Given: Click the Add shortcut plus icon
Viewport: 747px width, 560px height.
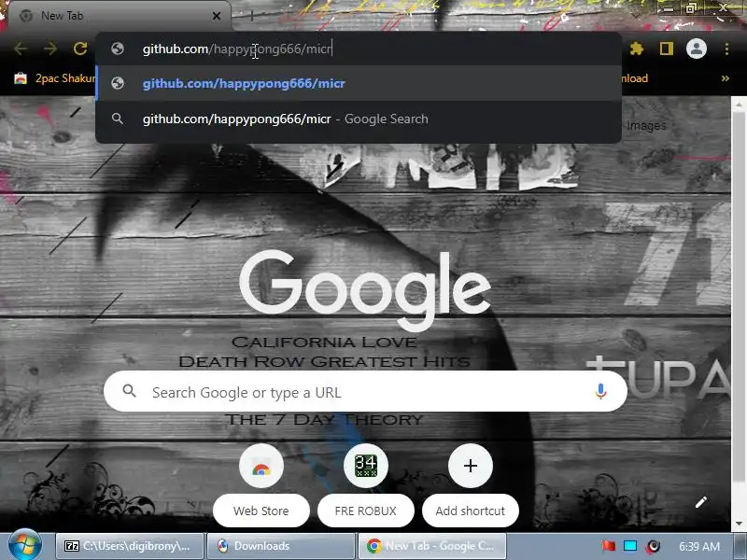Looking at the screenshot, I should [471, 466].
